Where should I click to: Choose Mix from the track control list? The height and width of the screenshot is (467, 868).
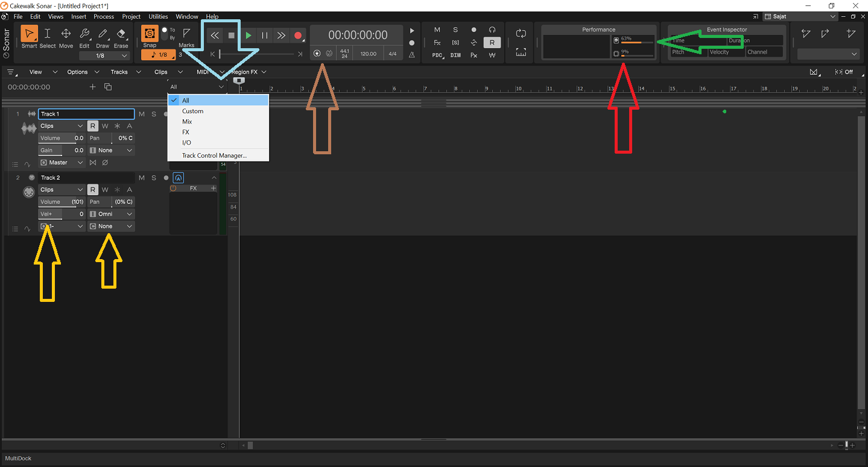pyautogui.click(x=187, y=122)
